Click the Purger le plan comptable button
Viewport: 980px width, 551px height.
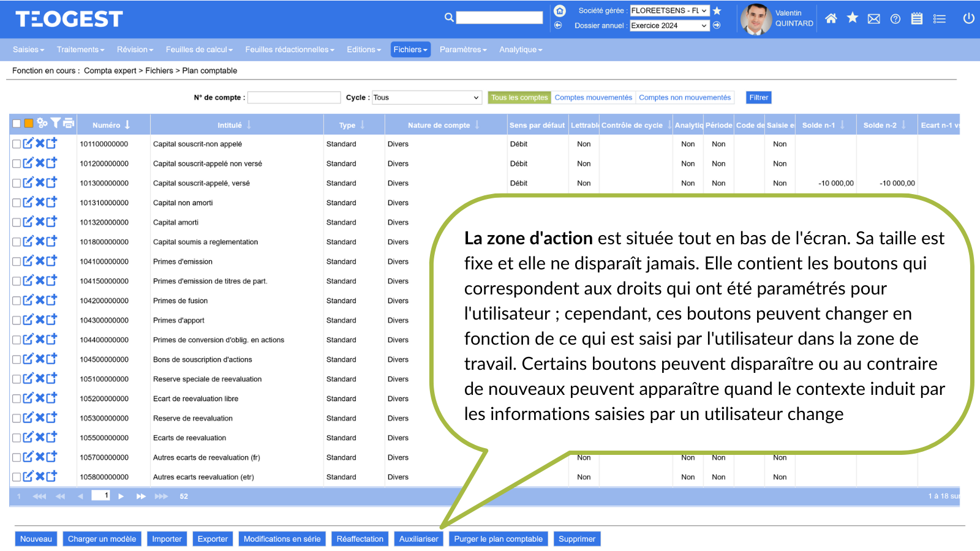498,539
